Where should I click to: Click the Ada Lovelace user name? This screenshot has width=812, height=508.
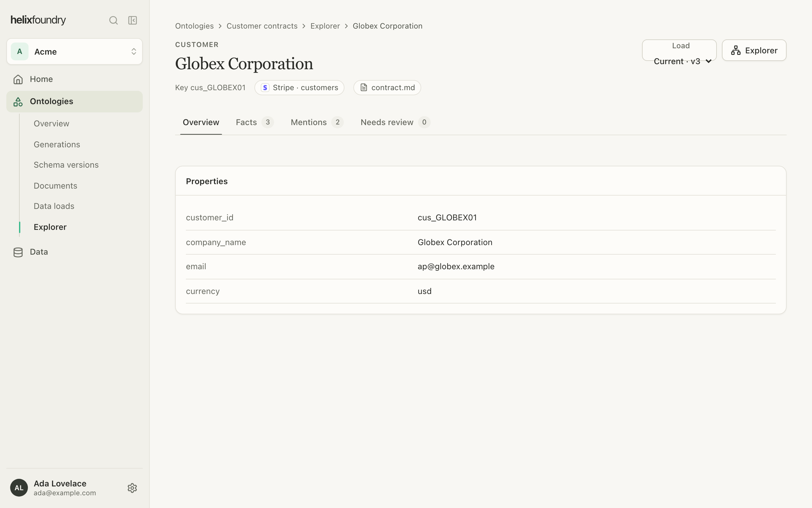click(x=60, y=484)
